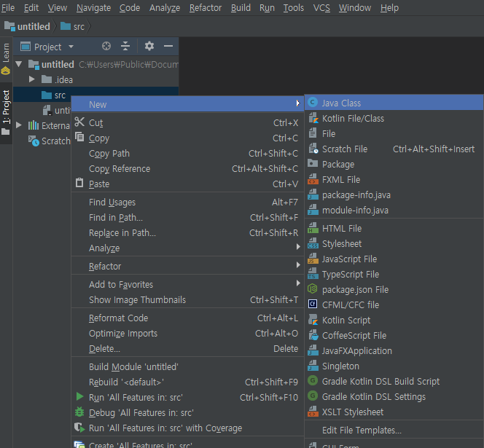Viewport: 484px width, 448px height.
Task: Select Singleton template
Action: (x=394, y=366)
